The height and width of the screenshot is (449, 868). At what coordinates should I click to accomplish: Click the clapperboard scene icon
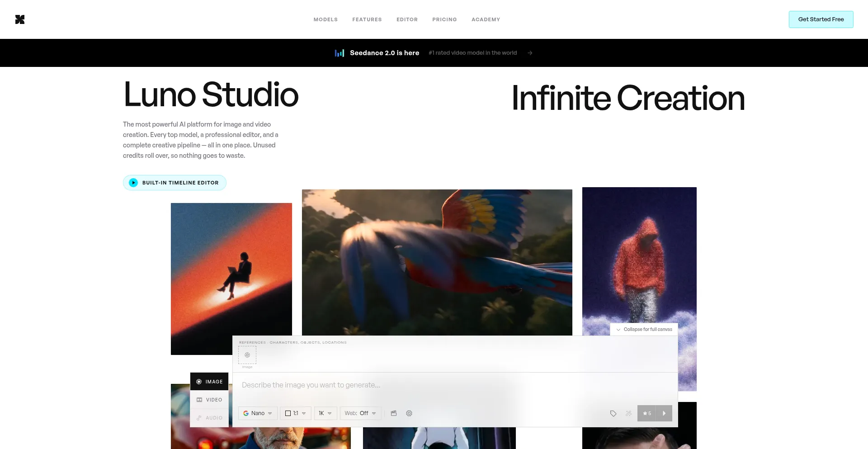(394, 413)
